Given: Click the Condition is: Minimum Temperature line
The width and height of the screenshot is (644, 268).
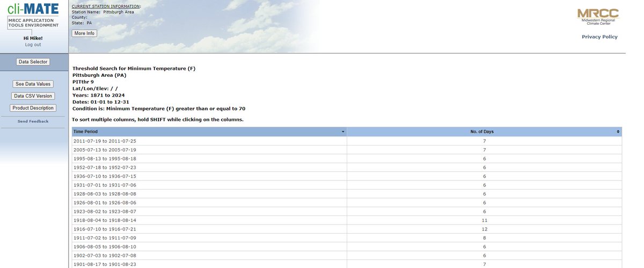Looking at the screenshot, I should click(159, 108).
